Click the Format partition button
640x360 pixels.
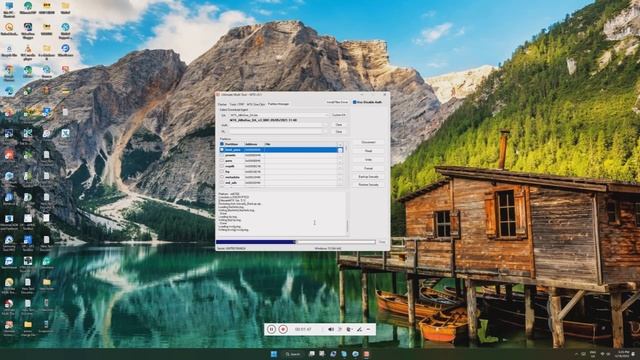tap(368, 168)
